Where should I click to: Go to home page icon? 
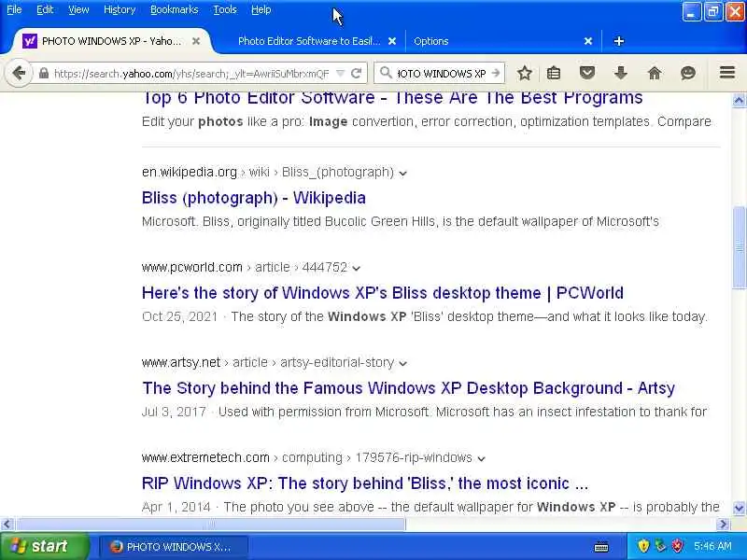pos(655,73)
